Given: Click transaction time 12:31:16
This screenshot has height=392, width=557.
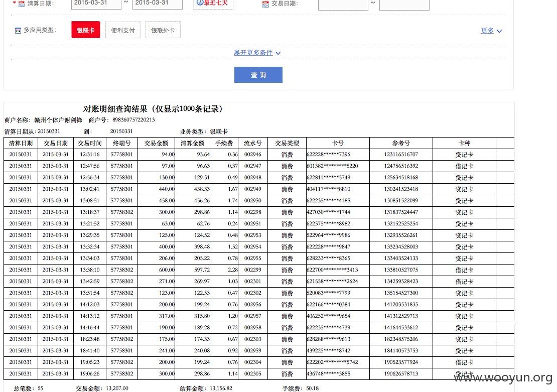Looking at the screenshot, I should (90, 155).
